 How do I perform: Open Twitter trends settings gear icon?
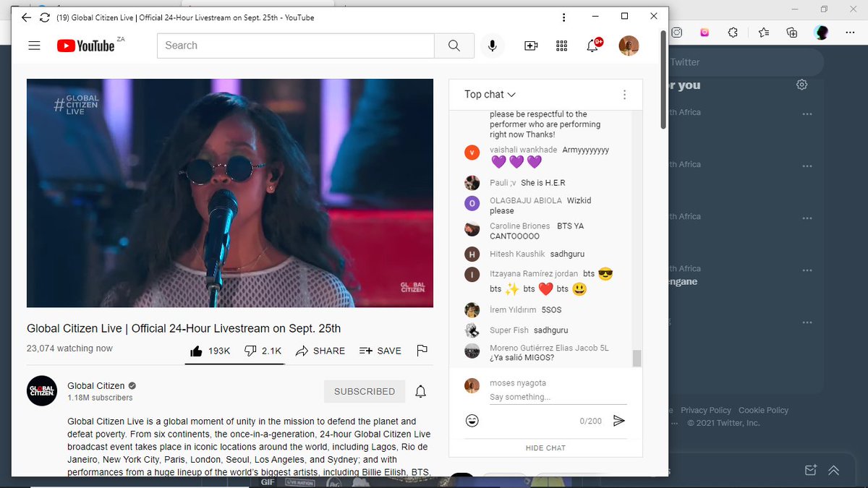pos(801,85)
